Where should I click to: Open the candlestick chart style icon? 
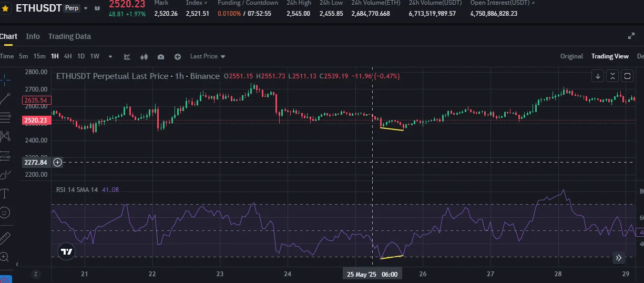pos(144,56)
